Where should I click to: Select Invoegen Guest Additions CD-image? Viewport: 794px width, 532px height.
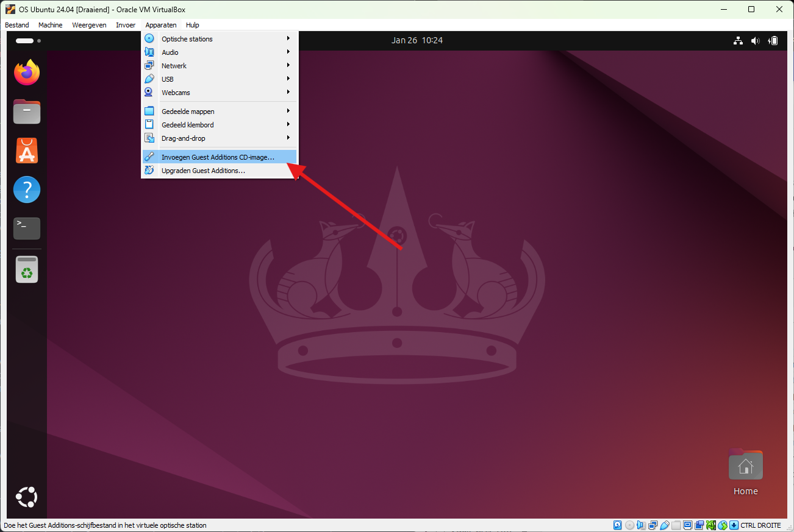(x=216, y=157)
